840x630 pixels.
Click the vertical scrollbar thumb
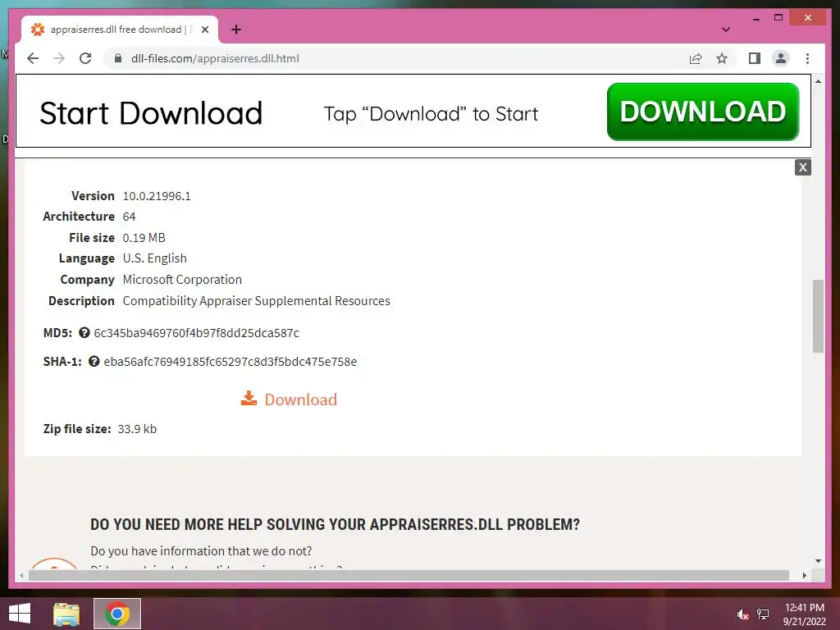coord(818,316)
